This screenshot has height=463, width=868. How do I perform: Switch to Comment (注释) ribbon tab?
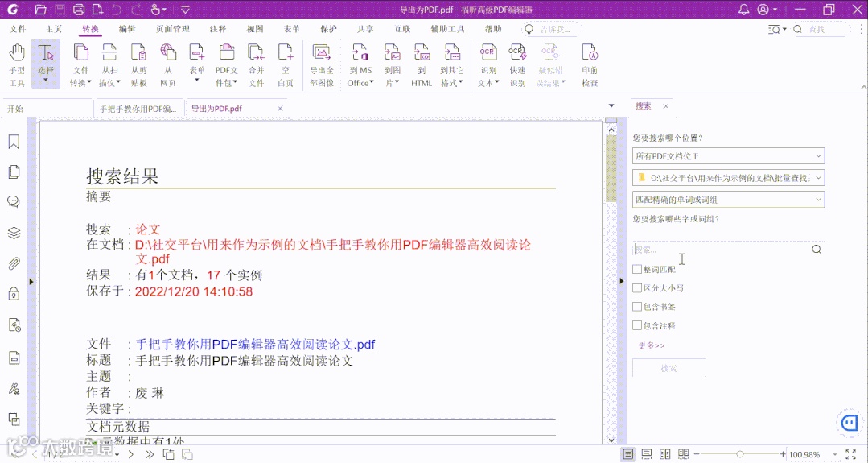(217, 29)
